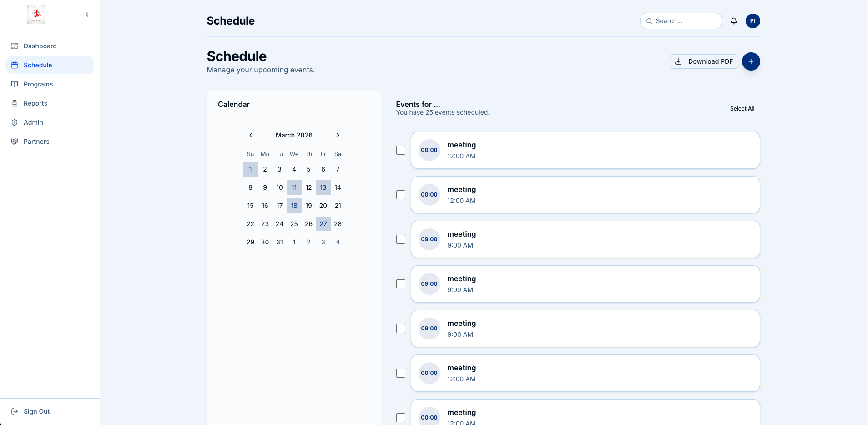The width and height of the screenshot is (868, 425).
Task: Collapse the sidebar with the chevron
Action: coord(87,15)
